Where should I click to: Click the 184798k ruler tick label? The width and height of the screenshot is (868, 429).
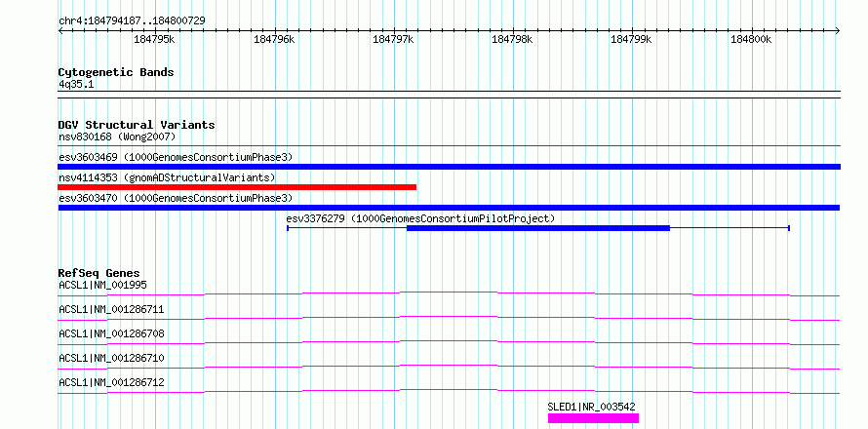pyautogui.click(x=512, y=39)
